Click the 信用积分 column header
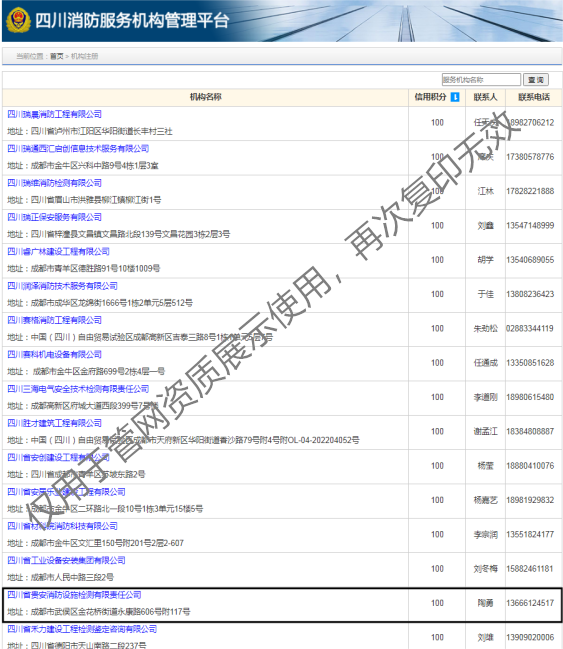Image resolution: width=563 pixels, height=649 pixels. click(431, 97)
